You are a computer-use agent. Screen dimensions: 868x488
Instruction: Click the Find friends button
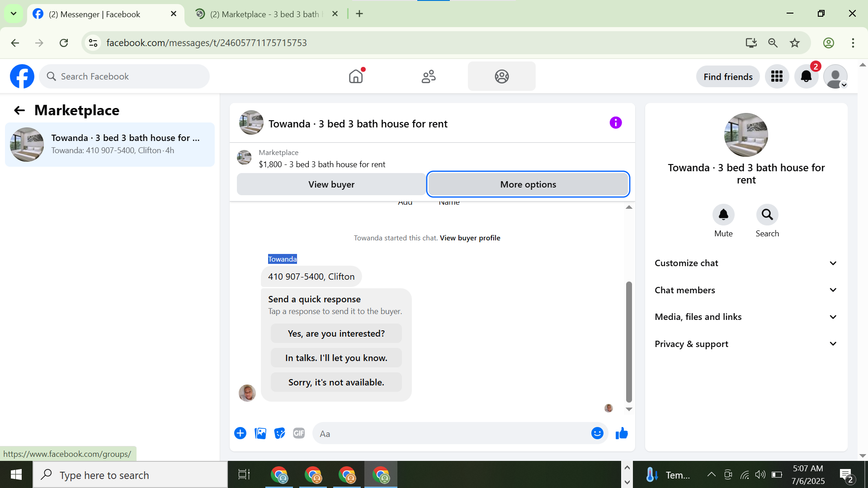point(728,77)
